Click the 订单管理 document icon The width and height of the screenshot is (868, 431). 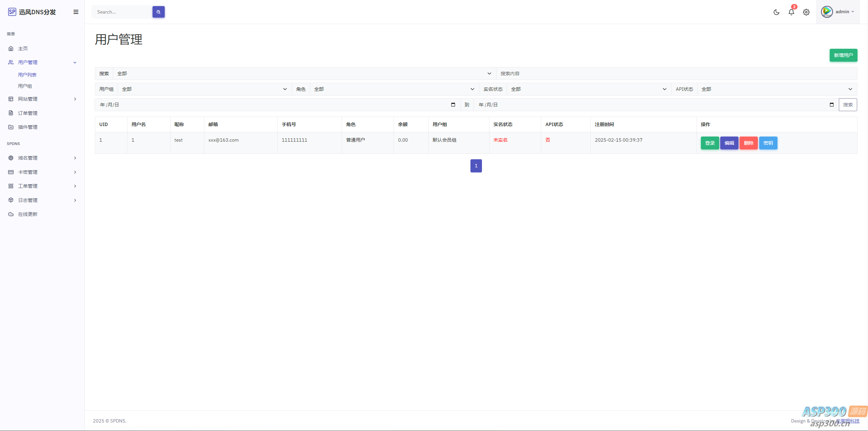(11, 113)
